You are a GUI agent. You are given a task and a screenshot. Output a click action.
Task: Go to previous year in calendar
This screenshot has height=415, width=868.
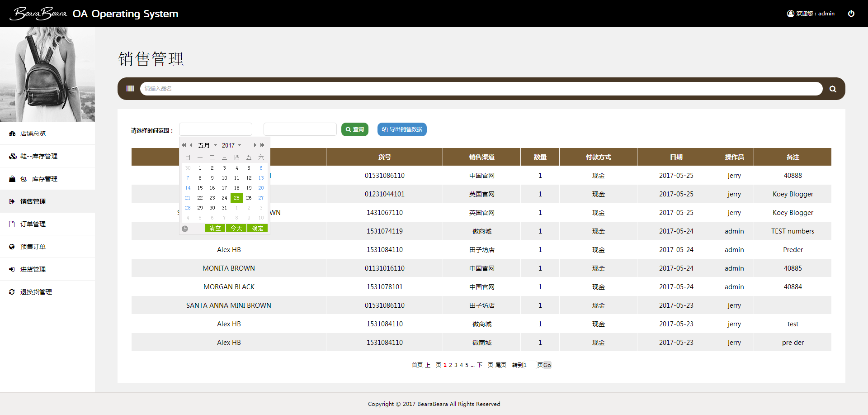point(184,145)
